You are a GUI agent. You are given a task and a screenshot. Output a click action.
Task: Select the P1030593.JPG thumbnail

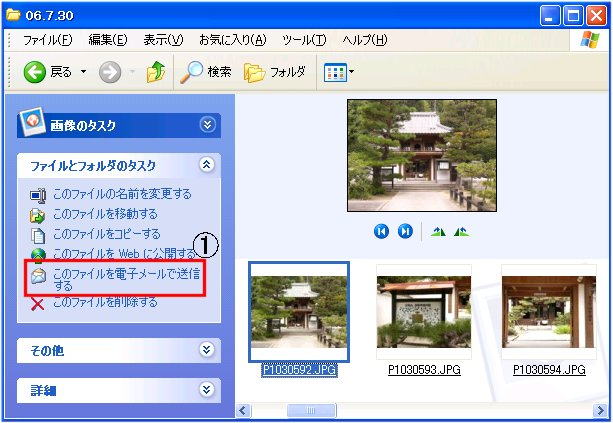click(x=424, y=312)
